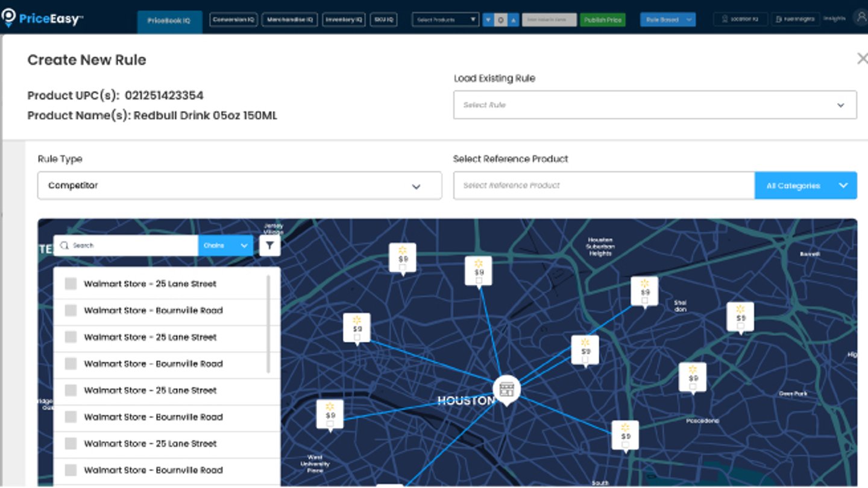Open the Conversion IQ tab
The image size is (868, 488).
pyautogui.click(x=233, y=20)
